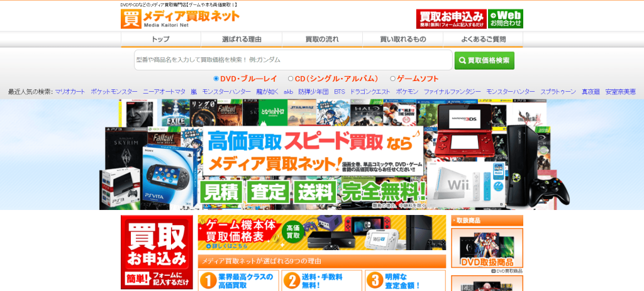Screen dimensions: 644x291
Task: Search popular term 龍が如く
Action: tap(267, 92)
